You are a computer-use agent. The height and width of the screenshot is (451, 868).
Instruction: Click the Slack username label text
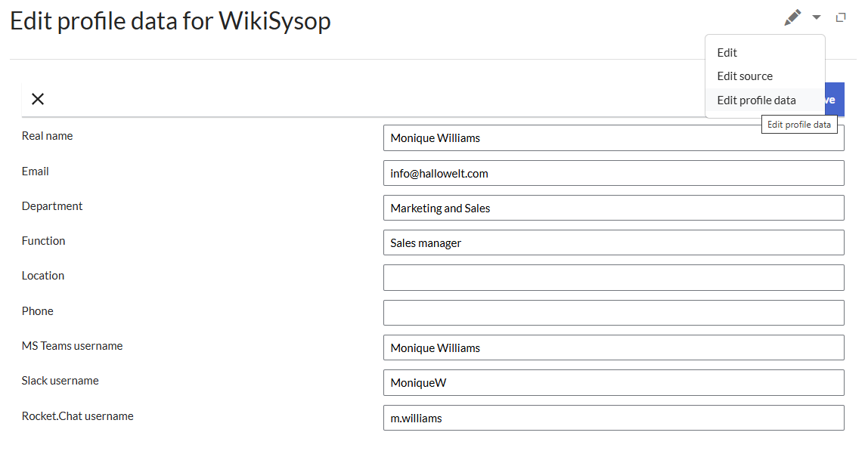60,381
